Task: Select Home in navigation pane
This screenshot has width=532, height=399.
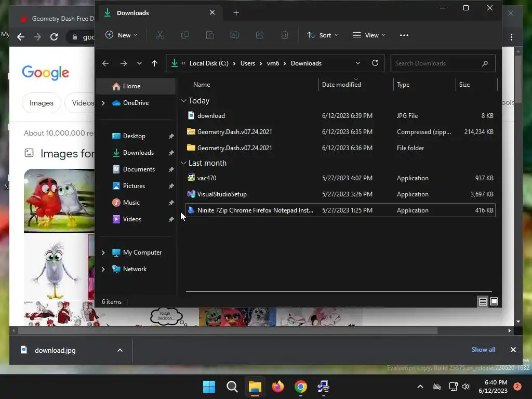Action: pyautogui.click(x=136, y=86)
